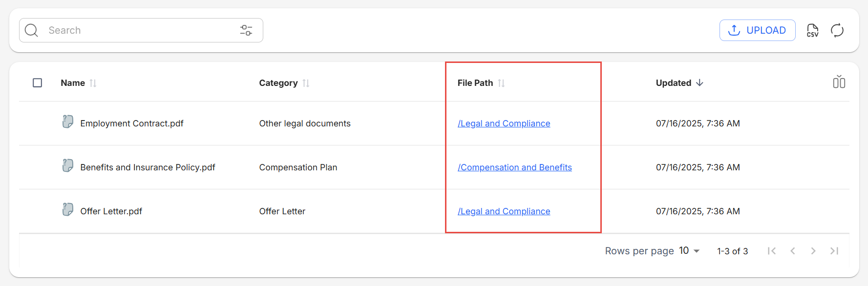This screenshot has width=868, height=286.
Task: Open the Compensation and Benefits path link
Action: (514, 167)
